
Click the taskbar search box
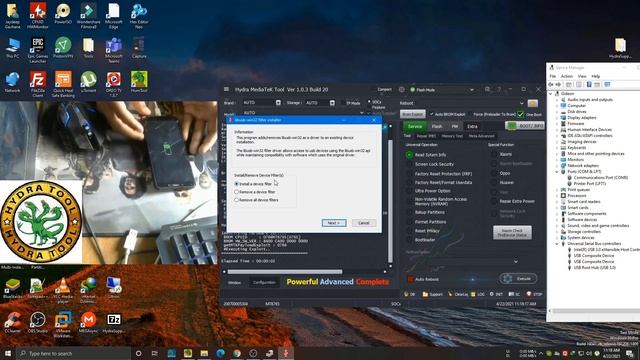coord(73,353)
